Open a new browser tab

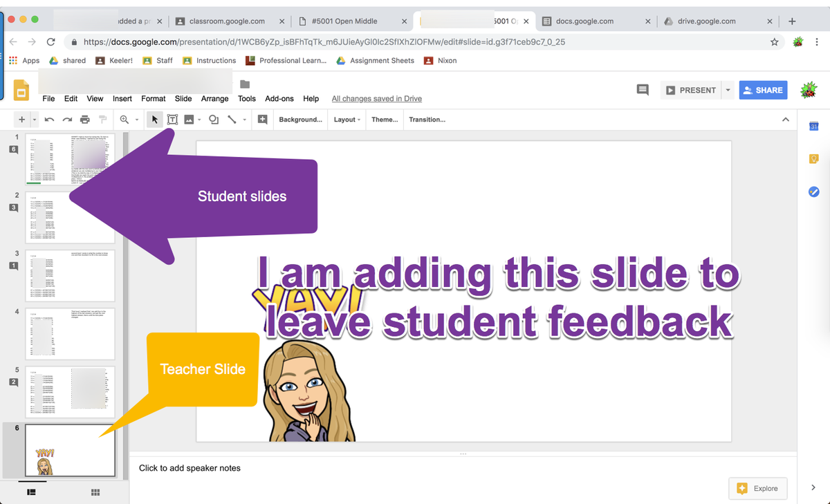(793, 21)
